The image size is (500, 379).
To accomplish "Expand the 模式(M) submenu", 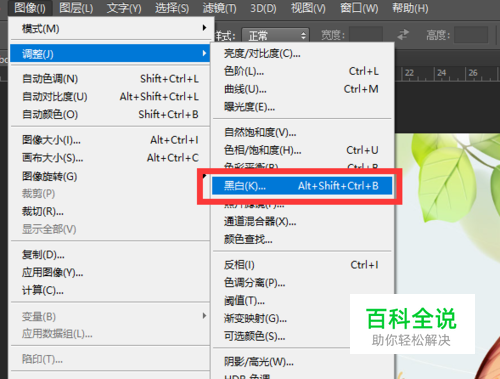I will [x=110, y=29].
